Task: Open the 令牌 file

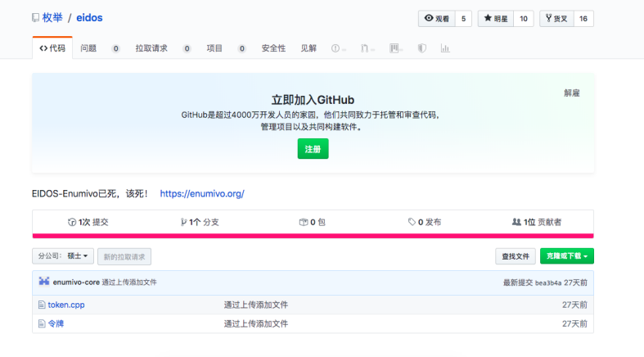Action: point(56,323)
